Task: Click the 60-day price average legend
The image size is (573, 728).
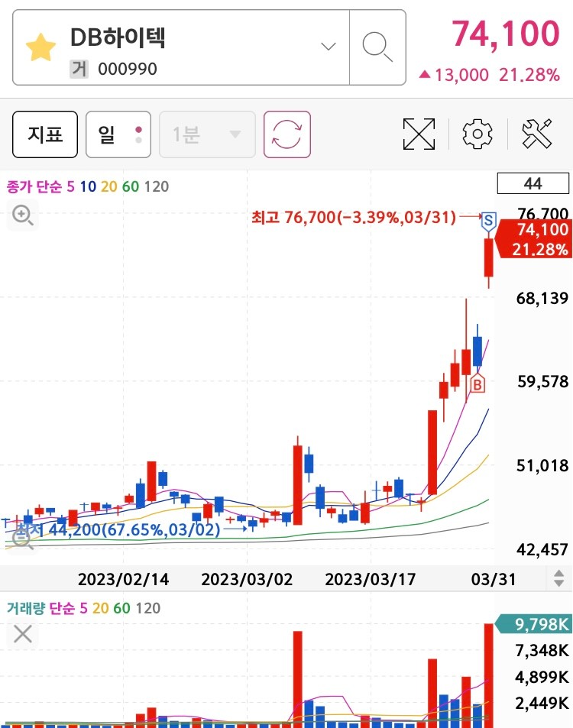Action: coord(131,186)
